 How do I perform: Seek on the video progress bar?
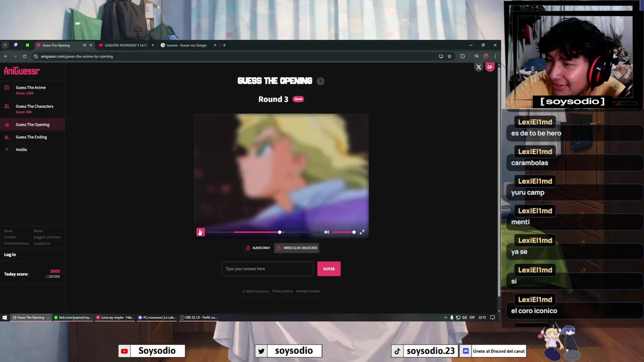[x=264, y=232]
